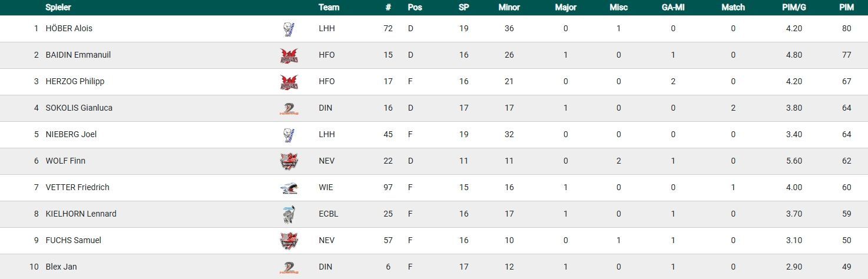The width and height of the screenshot is (868, 279).
Task: Click the ECBL logo beside KIELHORN Lennard
Action: pyautogui.click(x=289, y=214)
